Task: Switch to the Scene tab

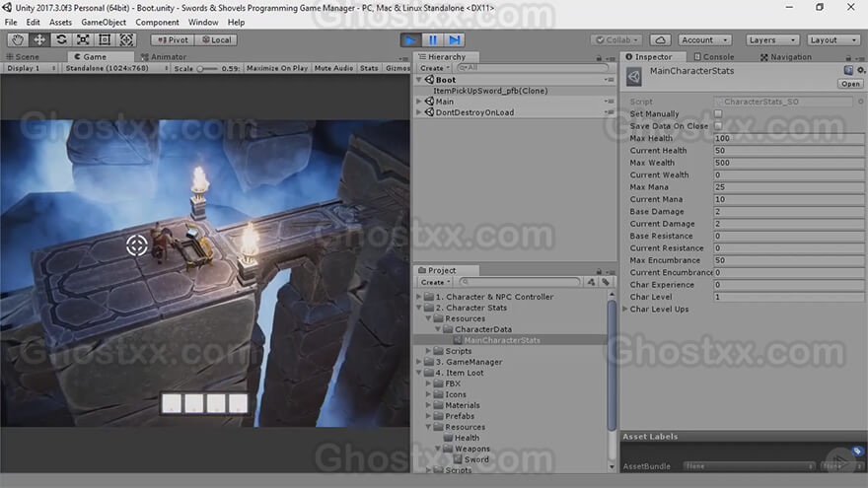Action: click(23, 57)
